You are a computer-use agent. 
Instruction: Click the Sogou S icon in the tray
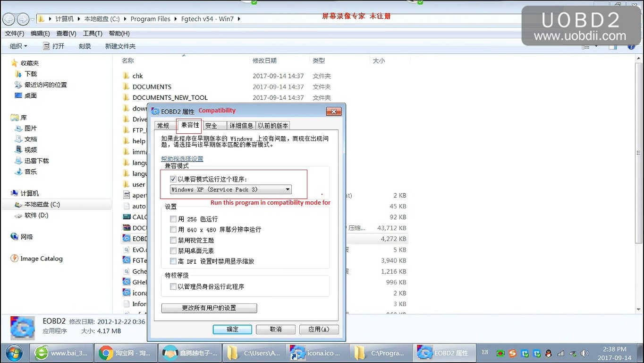coord(513,353)
